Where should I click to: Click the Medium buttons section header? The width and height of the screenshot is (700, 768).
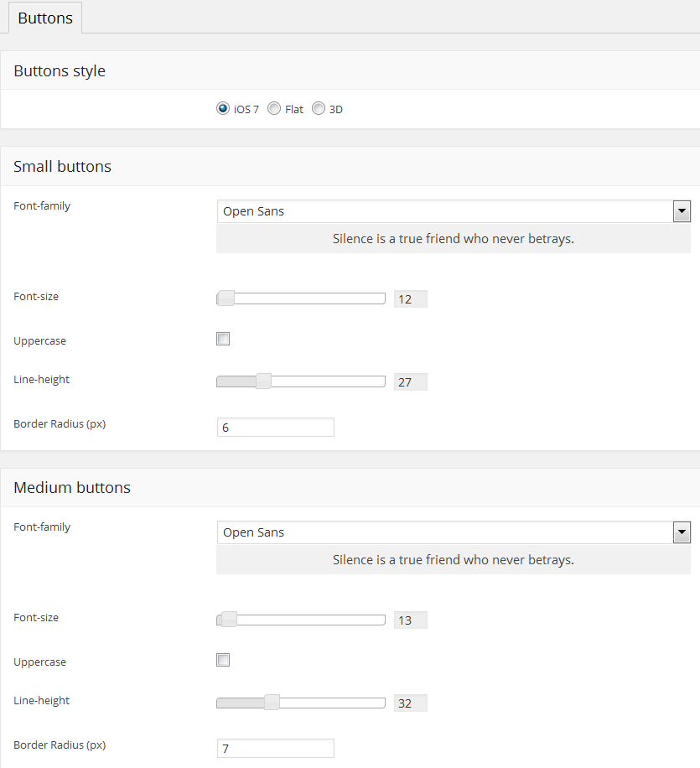(x=72, y=488)
